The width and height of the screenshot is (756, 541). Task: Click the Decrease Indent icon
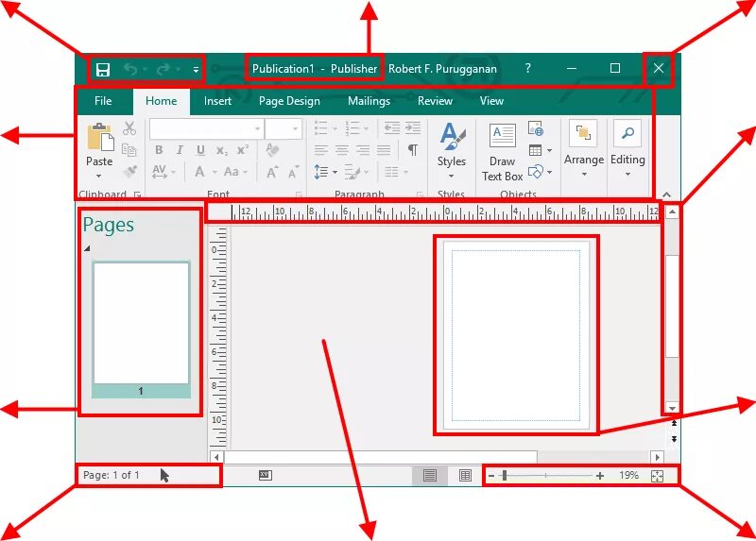(391, 128)
